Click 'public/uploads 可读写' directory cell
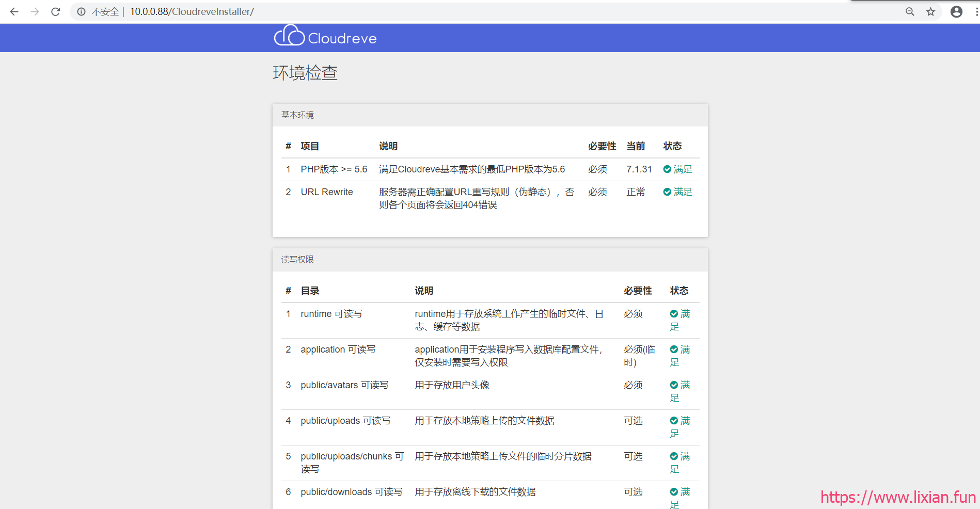980x509 pixels. click(345, 421)
